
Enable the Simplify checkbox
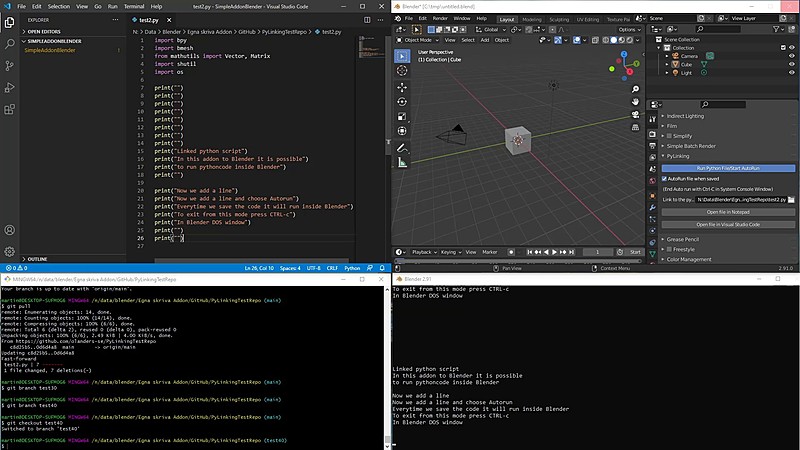tap(669, 136)
